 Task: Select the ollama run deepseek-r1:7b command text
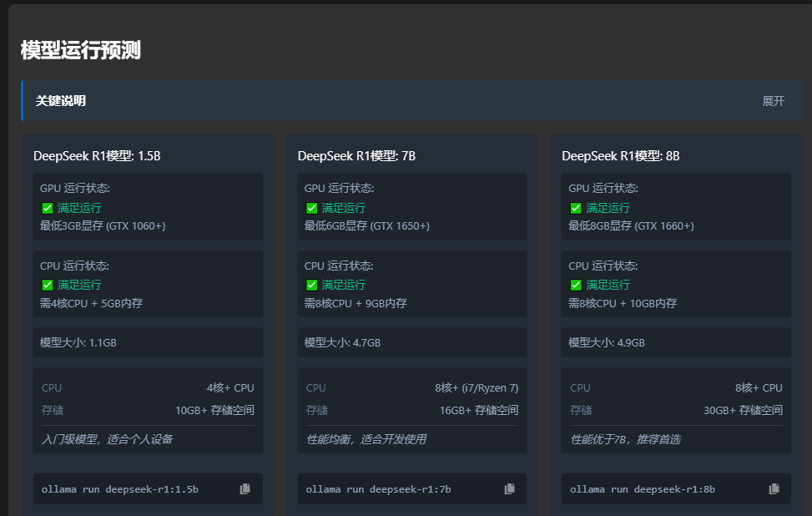(379, 489)
